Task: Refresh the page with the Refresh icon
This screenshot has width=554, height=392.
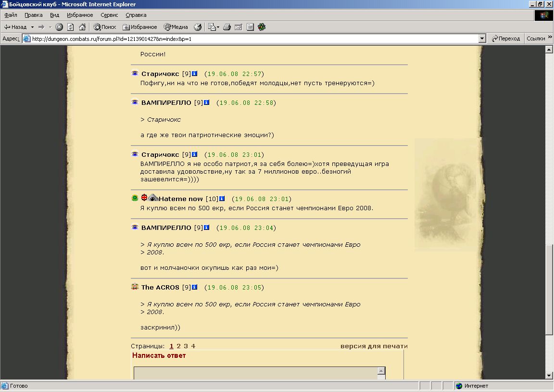Action: tap(71, 27)
